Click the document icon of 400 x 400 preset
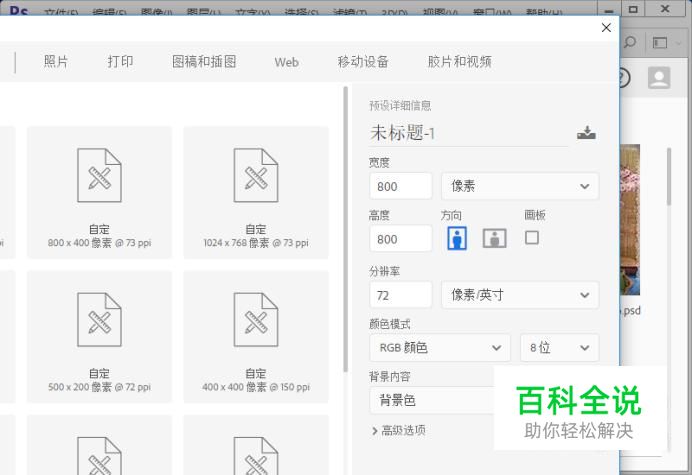692x475 pixels. coord(256,320)
